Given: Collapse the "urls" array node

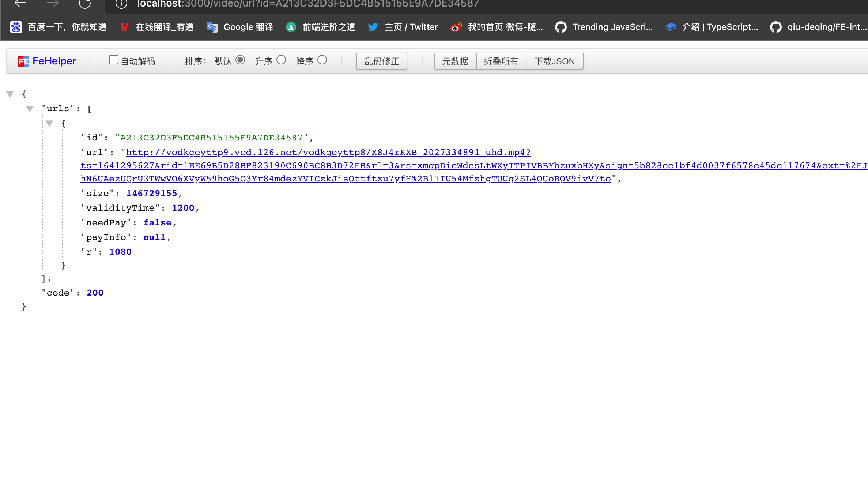Looking at the screenshot, I should (30, 109).
